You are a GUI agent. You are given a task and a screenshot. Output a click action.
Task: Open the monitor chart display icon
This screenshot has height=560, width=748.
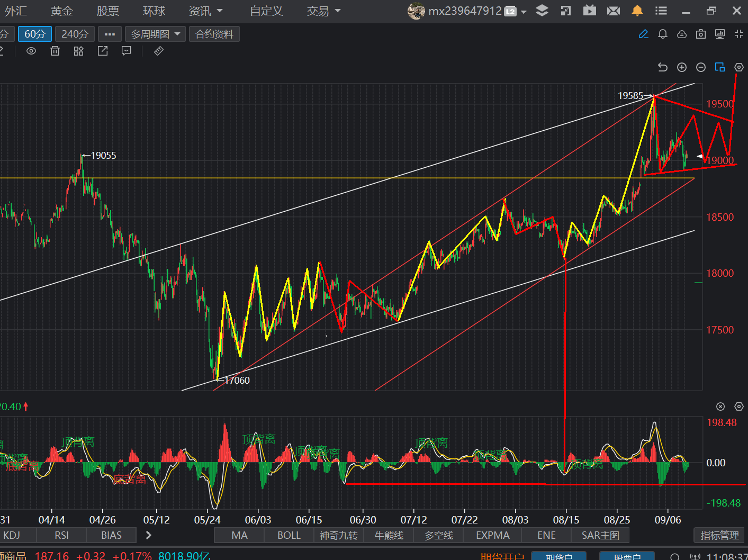[720, 34]
